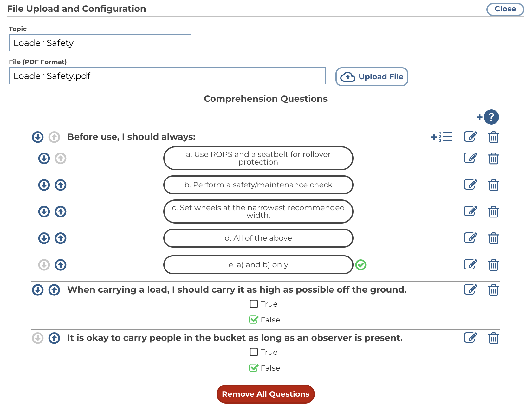Check True for 'When carrying a load' question
Image resolution: width=532 pixels, height=409 pixels.
click(x=254, y=304)
